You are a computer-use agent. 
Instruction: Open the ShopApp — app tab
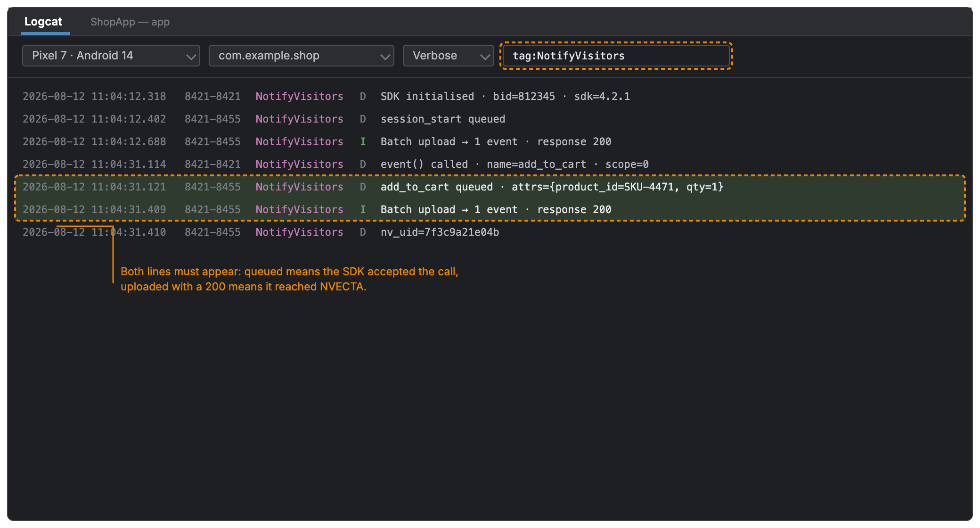click(x=130, y=22)
